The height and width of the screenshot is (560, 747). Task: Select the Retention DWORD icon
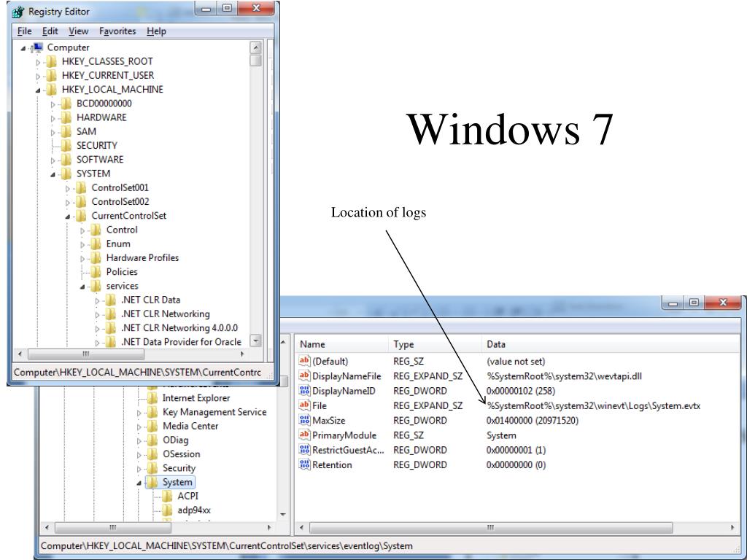tap(304, 464)
